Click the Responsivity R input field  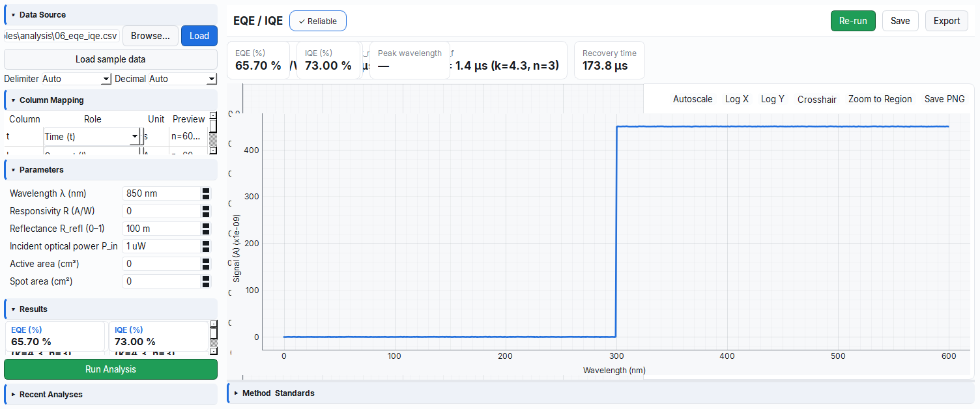161,211
